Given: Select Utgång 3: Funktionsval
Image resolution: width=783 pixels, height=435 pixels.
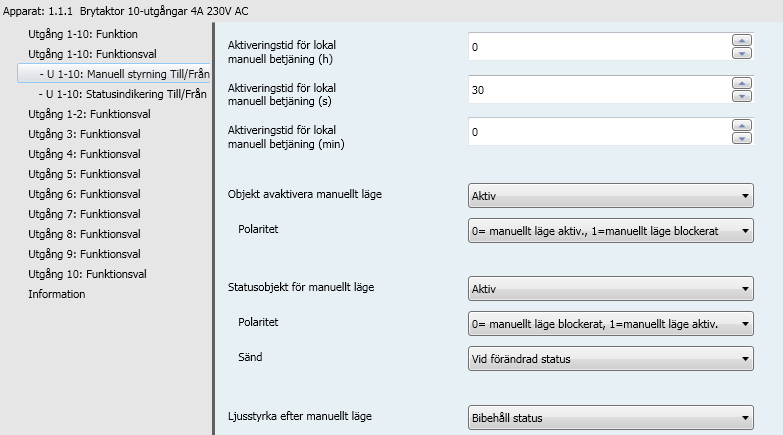Looking at the screenshot, I should tap(84, 134).
